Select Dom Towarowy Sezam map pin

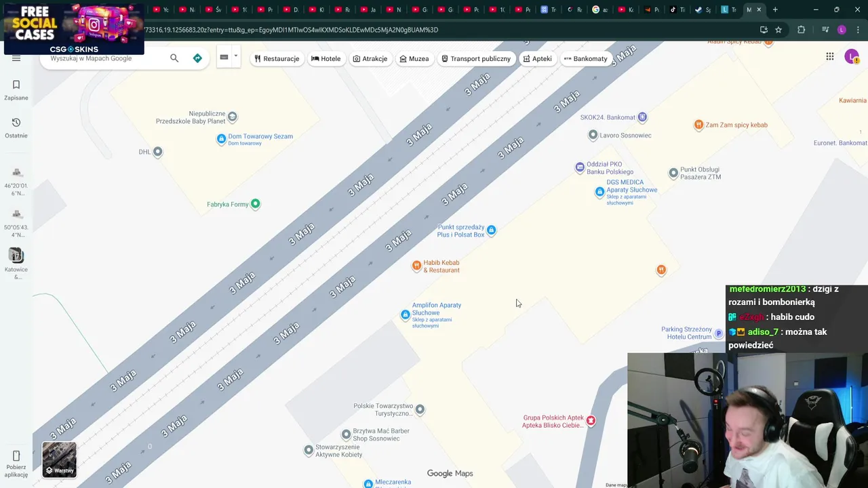coord(221,139)
